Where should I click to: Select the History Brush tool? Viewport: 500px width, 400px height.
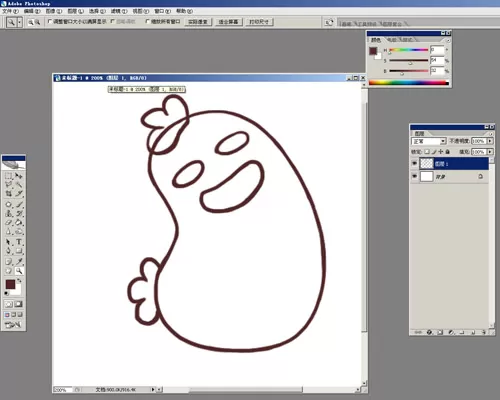(x=19, y=213)
